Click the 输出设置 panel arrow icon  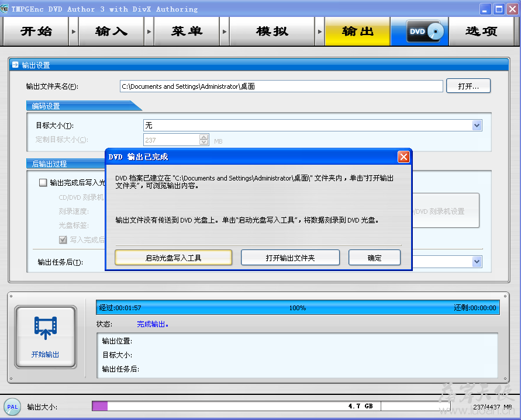click(15, 65)
